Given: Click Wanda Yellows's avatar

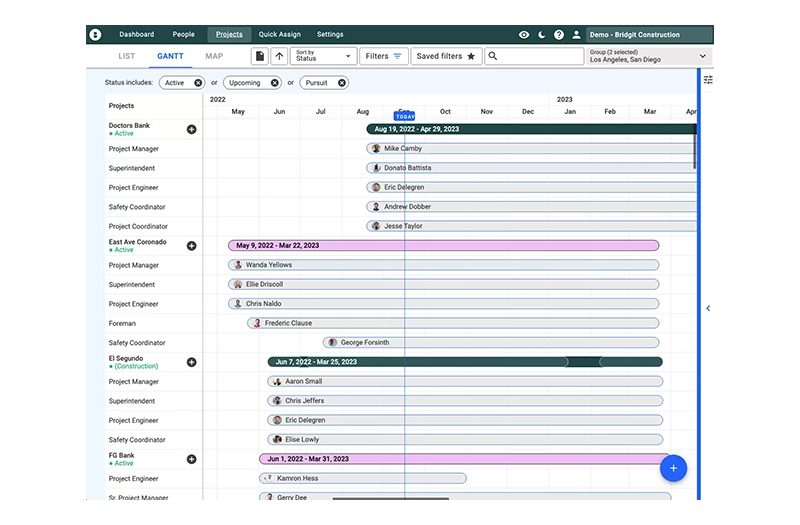Looking at the screenshot, I should (238, 265).
